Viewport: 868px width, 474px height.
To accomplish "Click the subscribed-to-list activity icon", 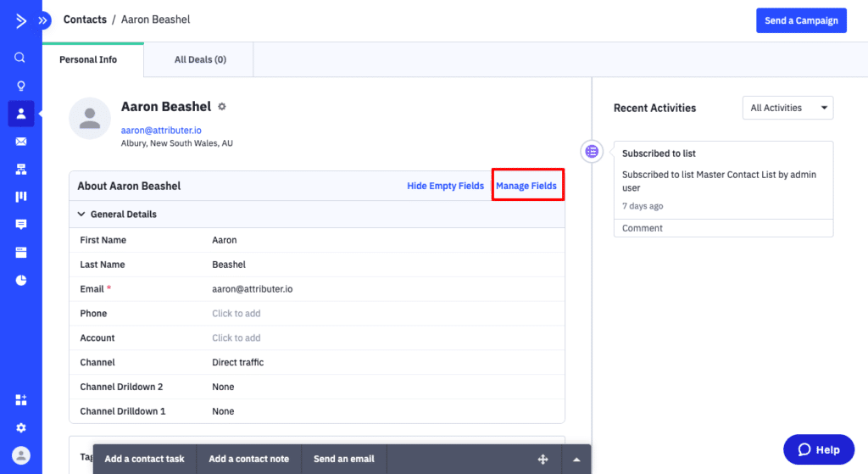I will (x=592, y=151).
